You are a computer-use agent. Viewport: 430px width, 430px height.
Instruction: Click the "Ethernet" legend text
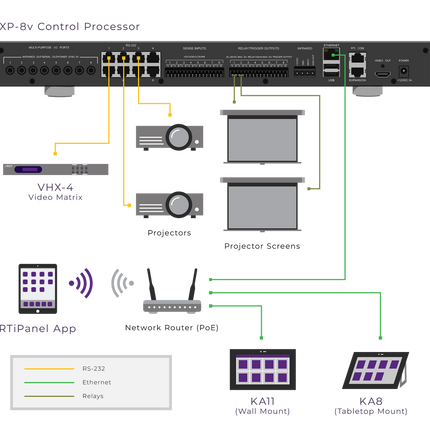[97, 382]
